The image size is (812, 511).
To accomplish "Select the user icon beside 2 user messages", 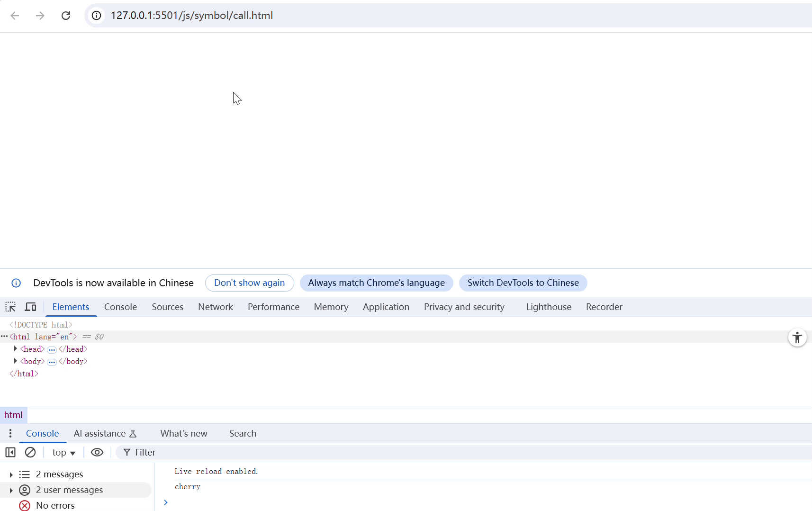I will coord(25,490).
